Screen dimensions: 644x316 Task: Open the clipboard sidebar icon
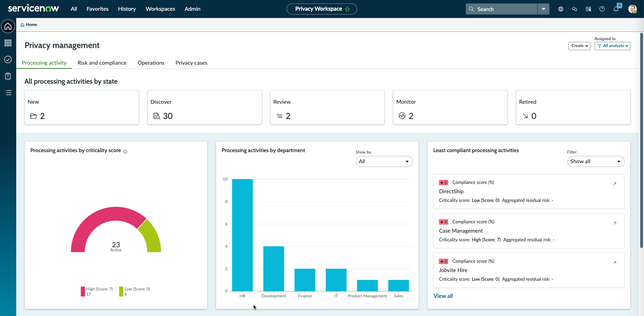[8, 76]
